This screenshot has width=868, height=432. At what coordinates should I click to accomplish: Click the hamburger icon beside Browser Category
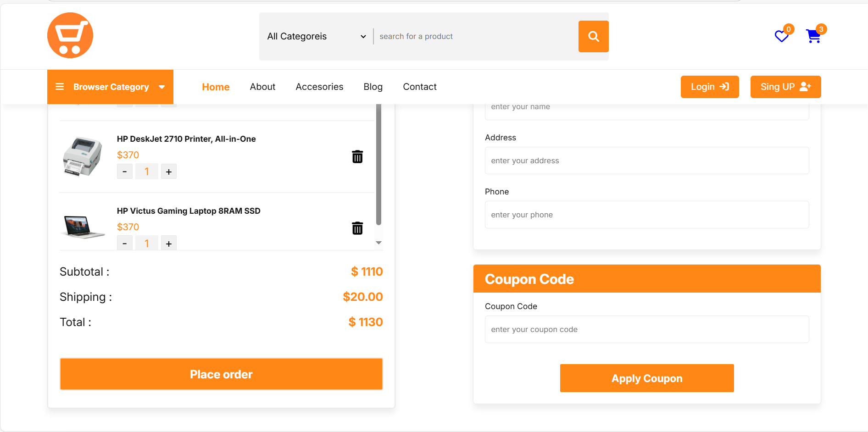click(60, 87)
